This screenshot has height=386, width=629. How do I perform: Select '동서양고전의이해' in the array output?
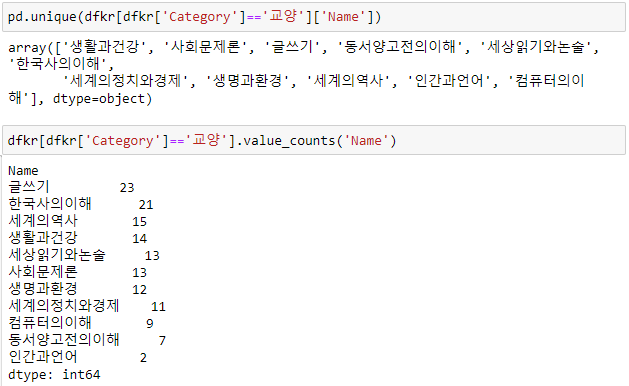point(400,47)
